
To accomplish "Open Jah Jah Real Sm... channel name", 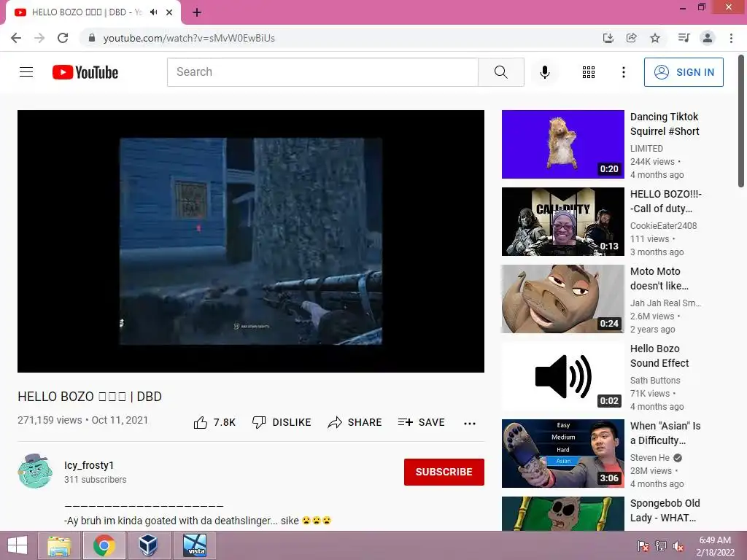I will click(x=665, y=303).
